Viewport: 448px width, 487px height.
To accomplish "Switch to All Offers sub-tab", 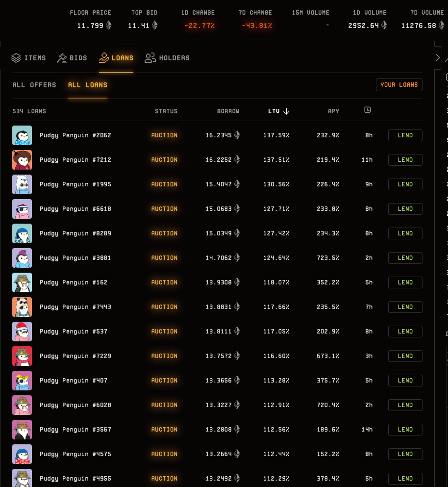I will [34, 85].
